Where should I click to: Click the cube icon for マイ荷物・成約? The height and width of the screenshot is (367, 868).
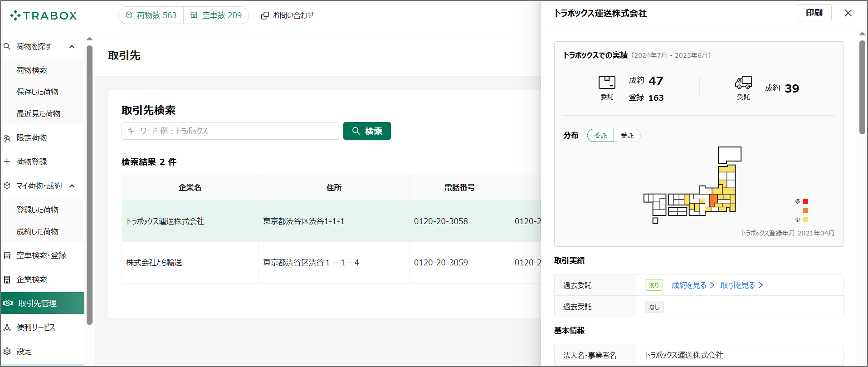(x=7, y=186)
